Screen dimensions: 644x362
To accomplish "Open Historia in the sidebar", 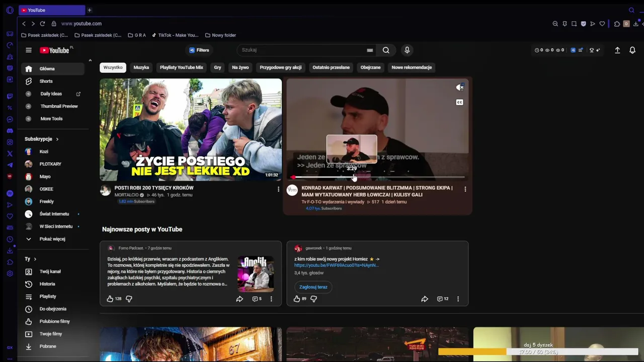I will pos(52,284).
